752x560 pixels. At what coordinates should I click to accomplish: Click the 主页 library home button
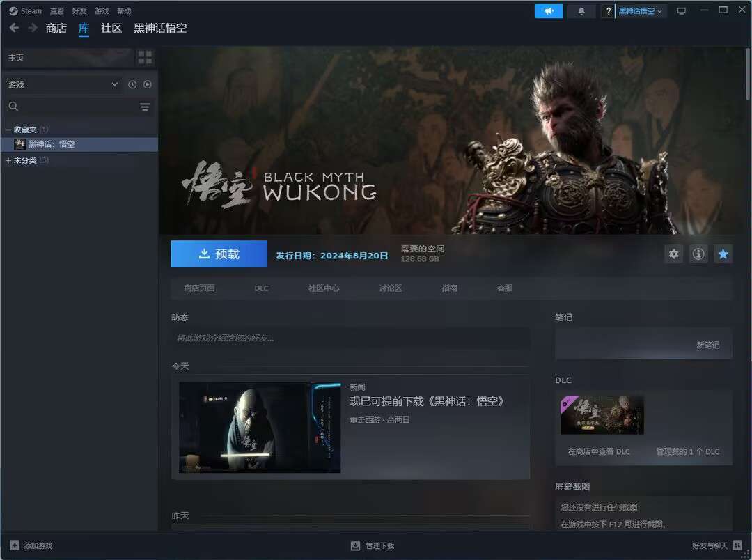tap(68, 58)
